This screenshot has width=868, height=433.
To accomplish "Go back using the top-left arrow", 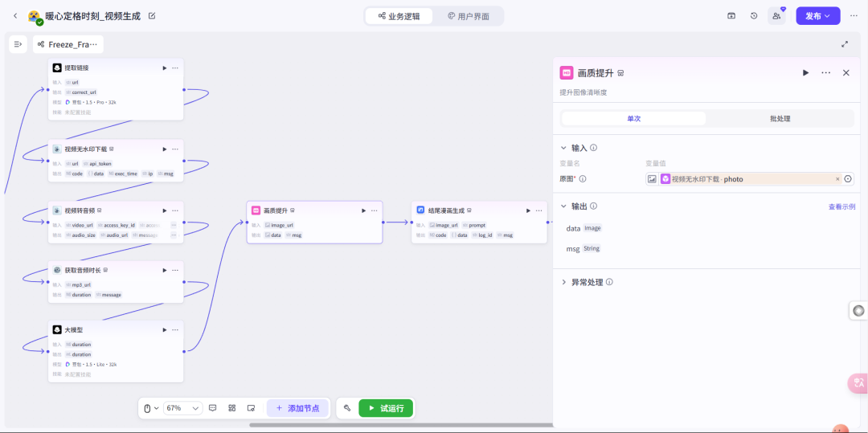I will (x=15, y=16).
